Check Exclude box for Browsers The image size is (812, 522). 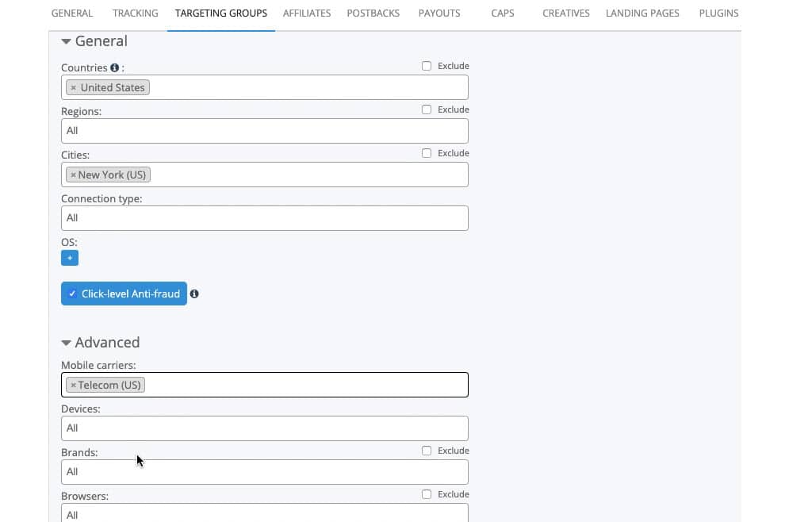coord(426,494)
